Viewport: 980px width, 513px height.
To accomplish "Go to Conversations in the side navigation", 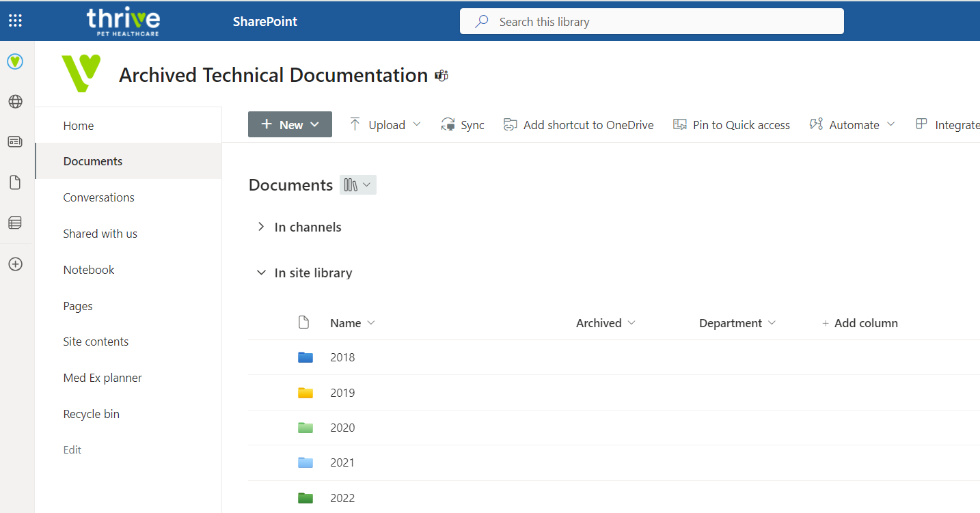I will tap(98, 197).
